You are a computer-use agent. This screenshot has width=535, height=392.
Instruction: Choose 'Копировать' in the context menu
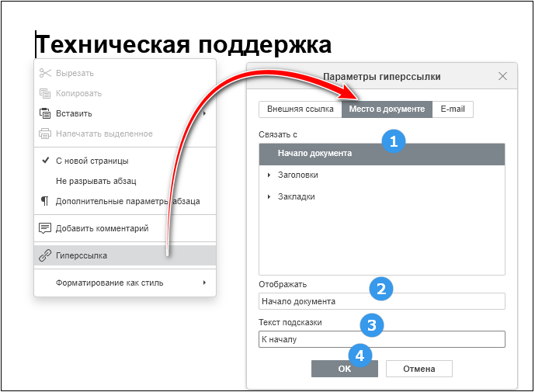pyautogui.click(x=125, y=93)
